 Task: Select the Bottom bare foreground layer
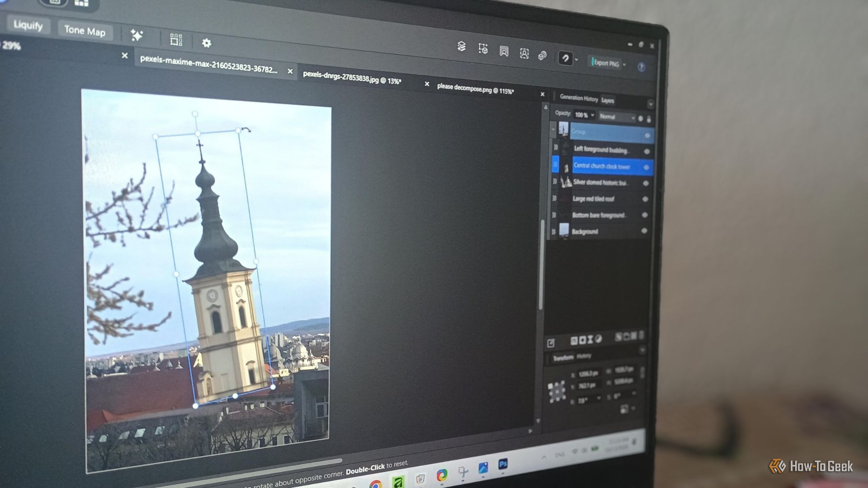coord(600,215)
